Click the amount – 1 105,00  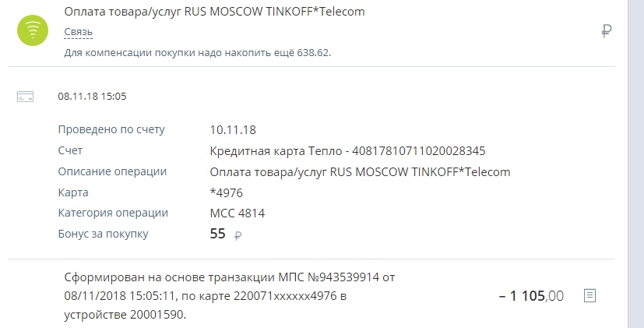(531, 295)
